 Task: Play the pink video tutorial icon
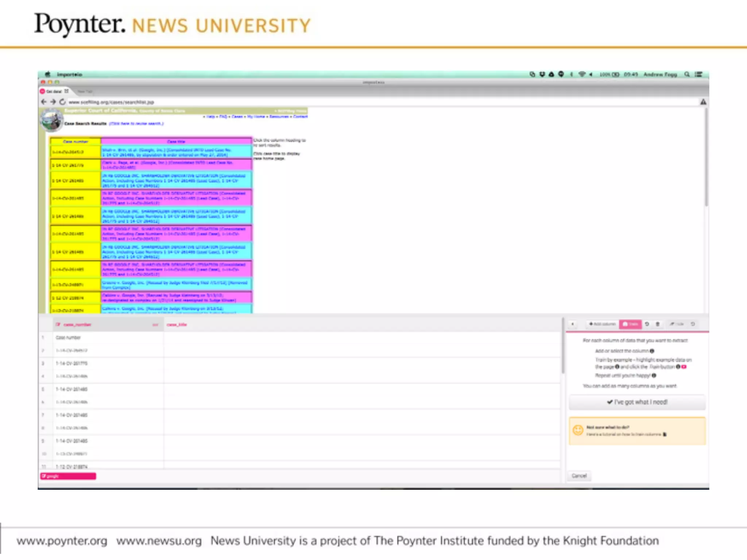pos(684,367)
